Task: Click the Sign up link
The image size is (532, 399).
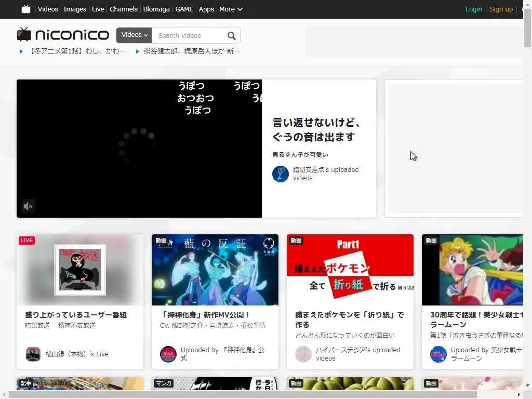Action: [501, 9]
